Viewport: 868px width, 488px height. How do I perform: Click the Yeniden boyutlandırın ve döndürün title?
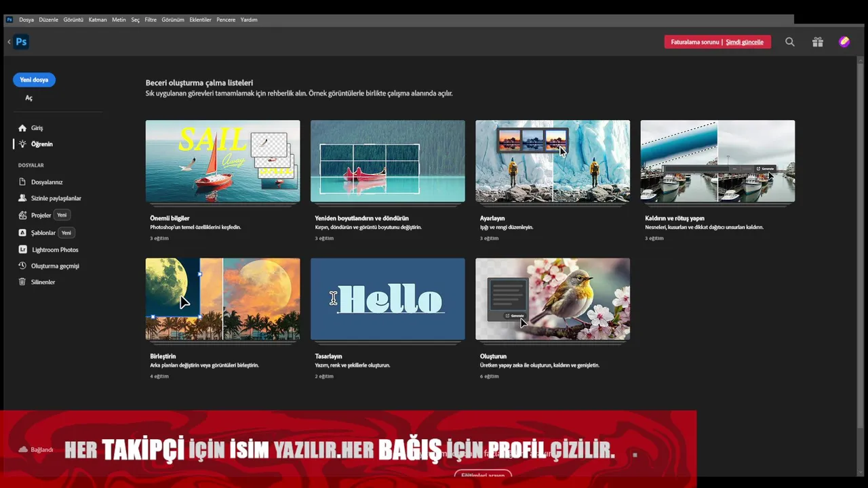coord(361,218)
